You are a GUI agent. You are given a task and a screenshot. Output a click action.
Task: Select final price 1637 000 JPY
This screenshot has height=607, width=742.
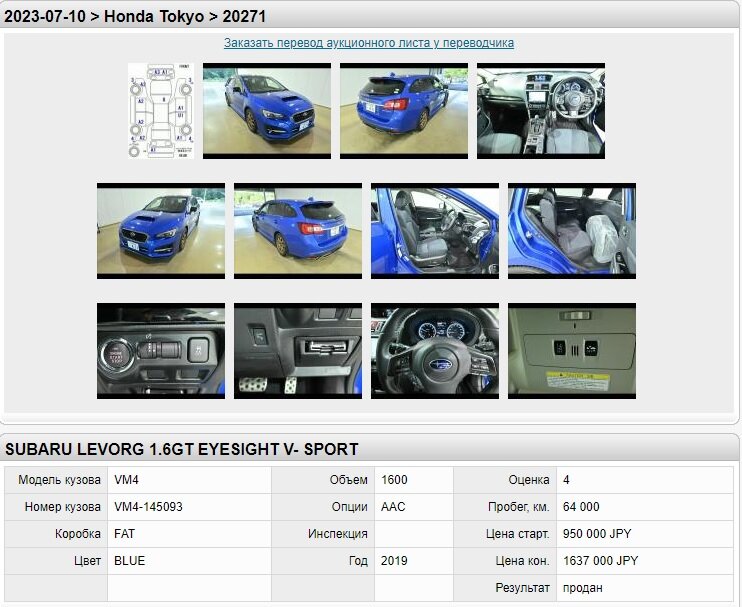[x=601, y=561]
